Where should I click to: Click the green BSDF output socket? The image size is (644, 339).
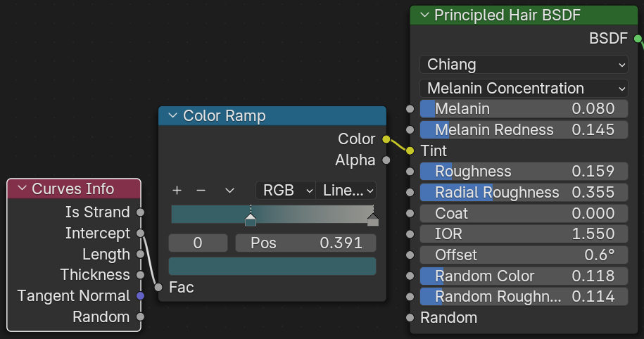638,38
